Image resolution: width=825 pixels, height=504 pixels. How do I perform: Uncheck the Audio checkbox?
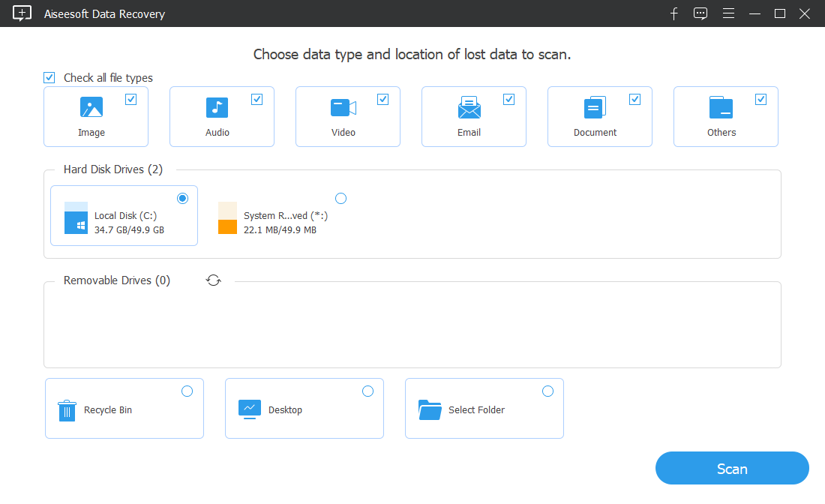[256, 100]
